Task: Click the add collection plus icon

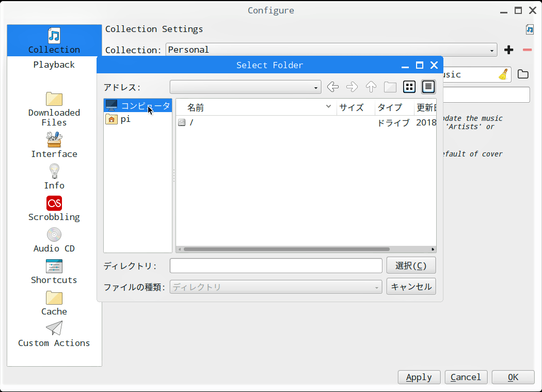Action: pyautogui.click(x=509, y=50)
